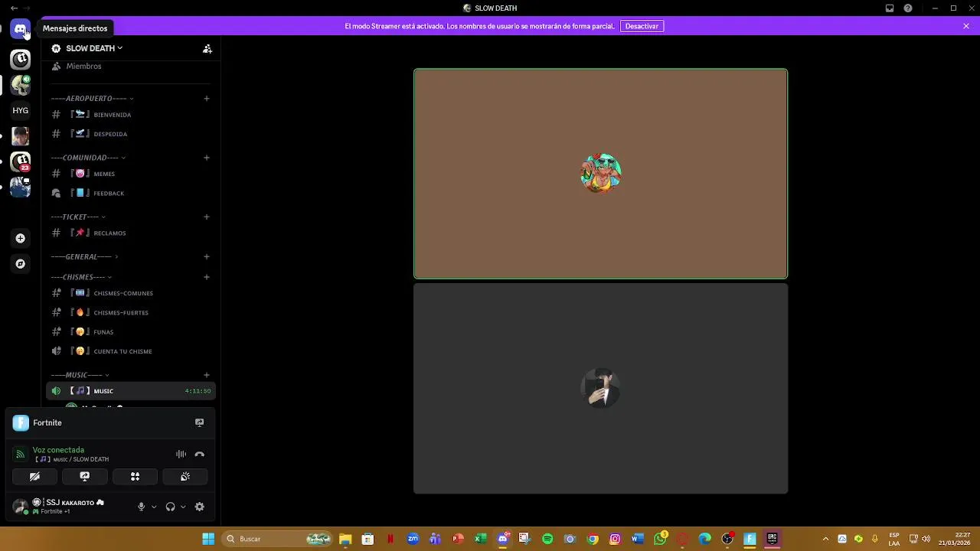980x551 pixels.
Task: Collapse the TICKET category
Action: coord(78,217)
